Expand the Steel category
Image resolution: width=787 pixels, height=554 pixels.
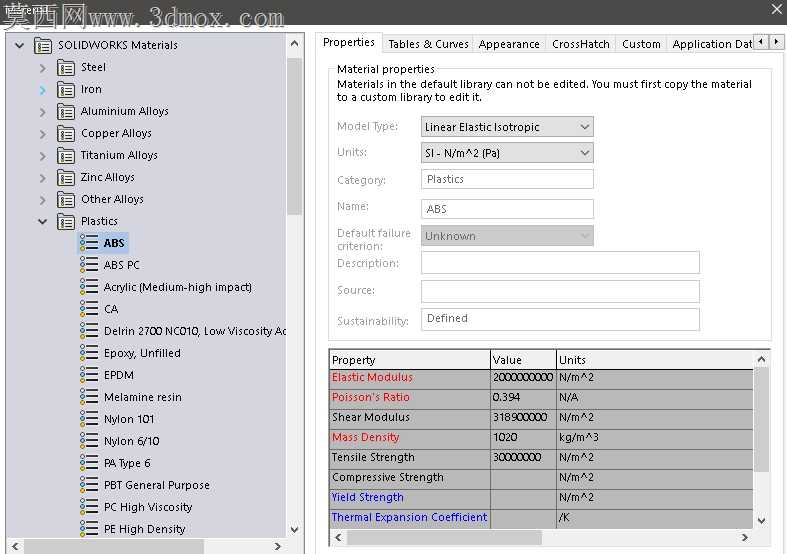43,68
